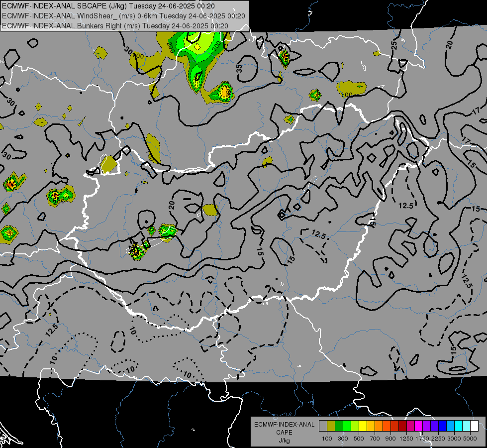This screenshot has height=448, width=487.
Task: Select the pure yellow legend swatch
Action: point(363,426)
